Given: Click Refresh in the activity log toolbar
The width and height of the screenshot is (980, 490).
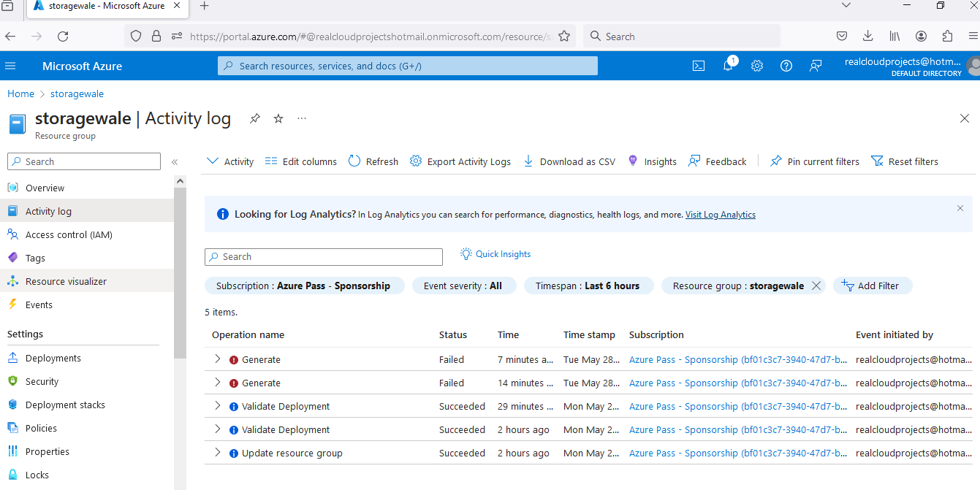Looking at the screenshot, I should coord(373,161).
